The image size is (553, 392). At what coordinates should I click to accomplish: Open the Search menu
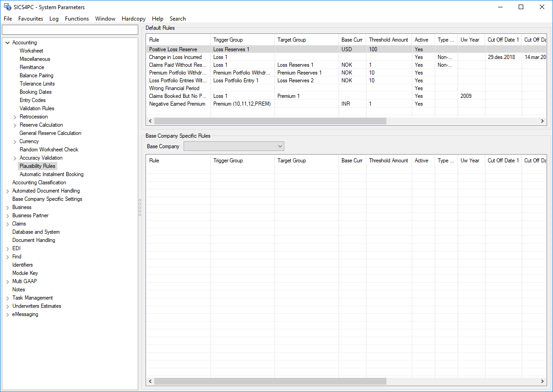(x=178, y=19)
